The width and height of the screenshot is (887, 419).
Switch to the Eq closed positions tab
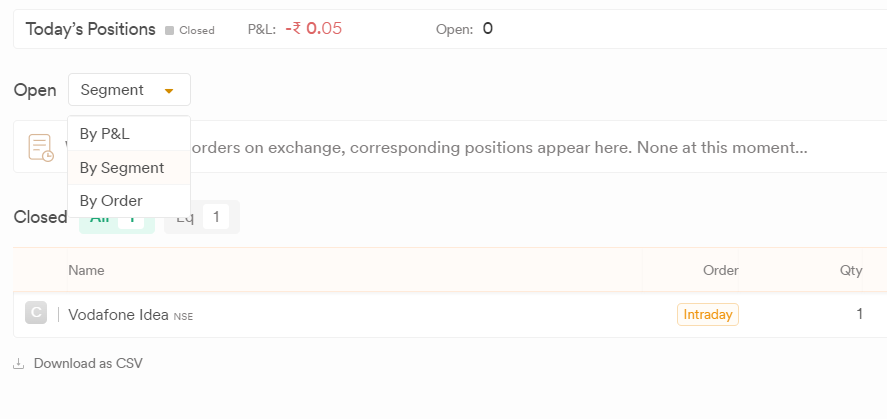(x=202, y=217)
